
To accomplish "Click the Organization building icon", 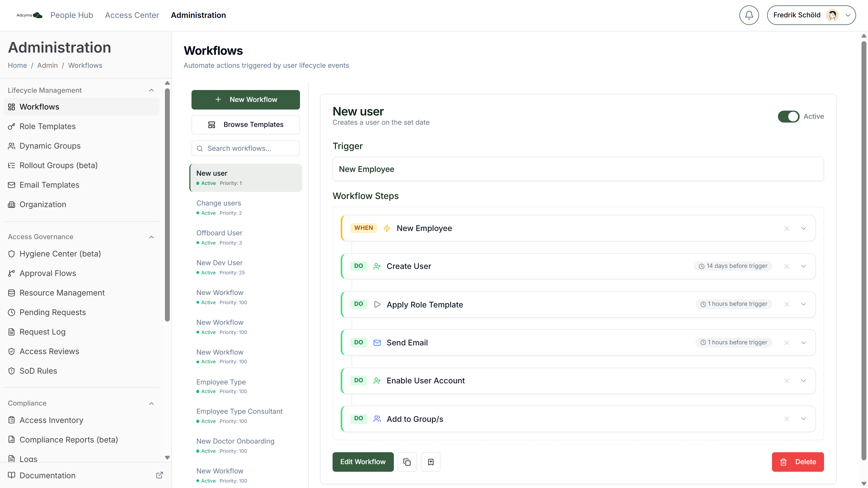I will [11, 204].
